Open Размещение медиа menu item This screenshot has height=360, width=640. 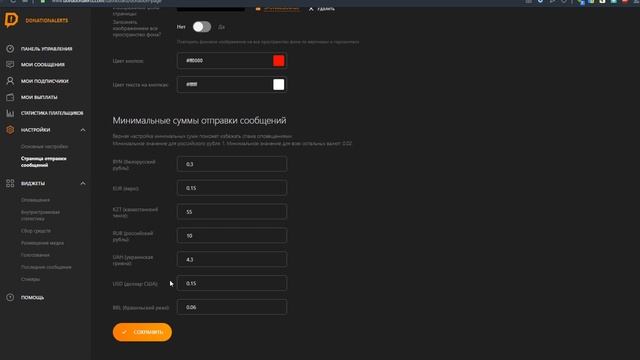coord(42,243)
